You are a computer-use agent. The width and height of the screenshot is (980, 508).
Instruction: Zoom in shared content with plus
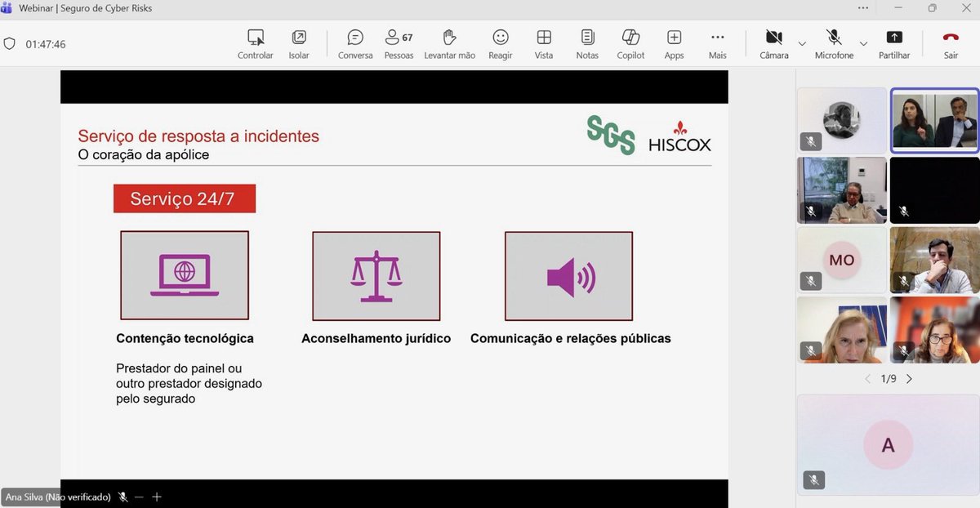157,497
